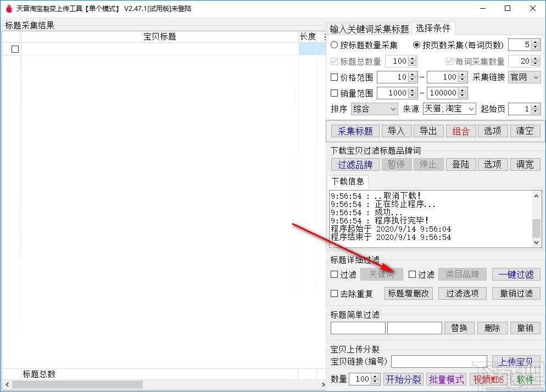
Task: Click the 上传宝贝 button
Action: pos(516,362)
